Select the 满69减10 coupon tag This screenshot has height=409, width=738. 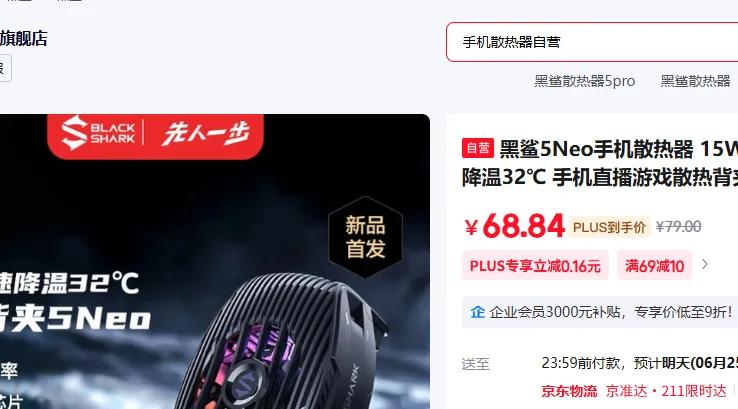click(654, 266)
